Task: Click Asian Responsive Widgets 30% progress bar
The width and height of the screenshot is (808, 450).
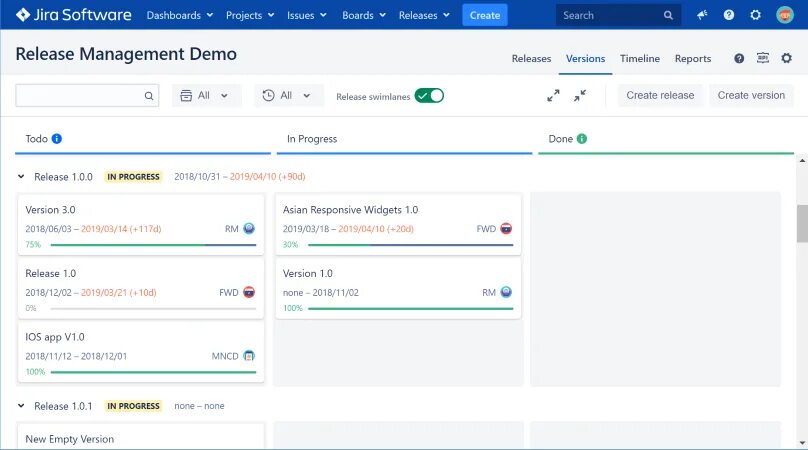Action: click(x=410, y=245)
